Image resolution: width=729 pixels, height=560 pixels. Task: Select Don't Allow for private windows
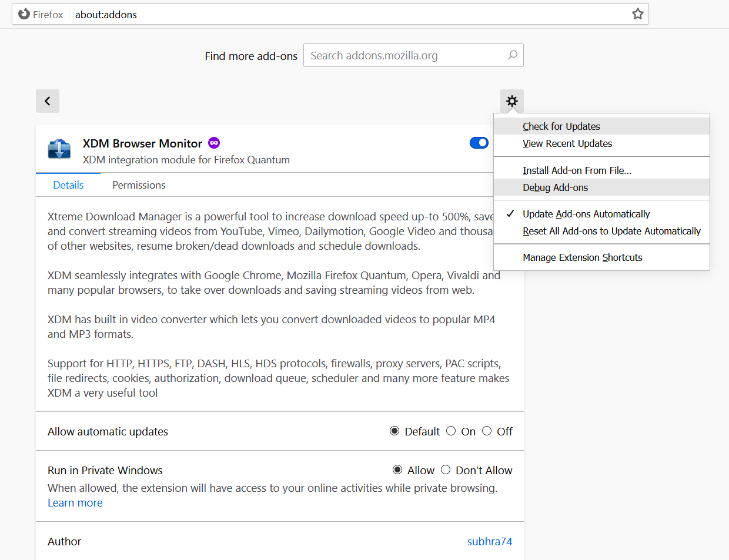click(x=445, y=470)
